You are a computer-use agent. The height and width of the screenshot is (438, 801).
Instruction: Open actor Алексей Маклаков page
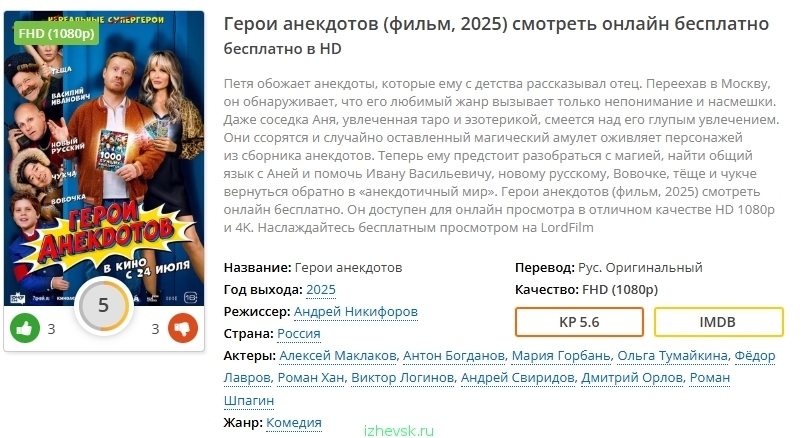(x=338, y=356)
